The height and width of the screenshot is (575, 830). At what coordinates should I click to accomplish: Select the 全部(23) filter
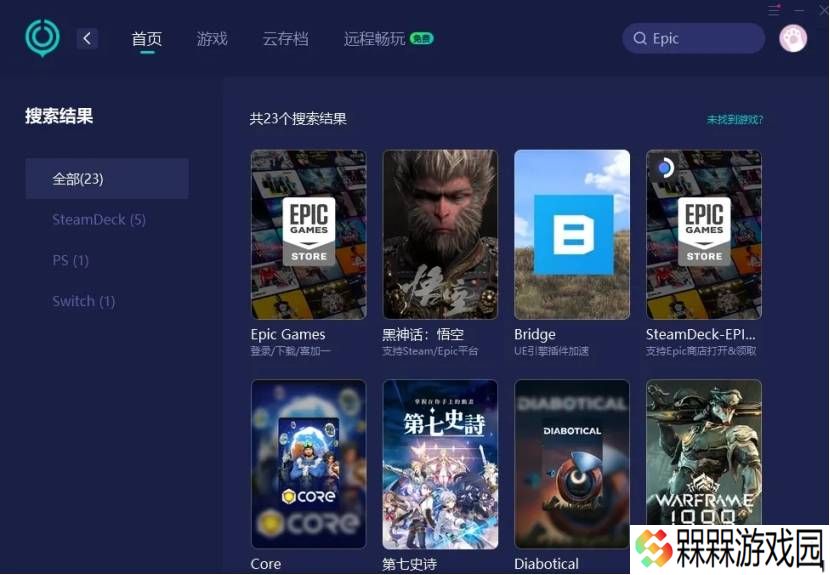[x=107, y=178]
